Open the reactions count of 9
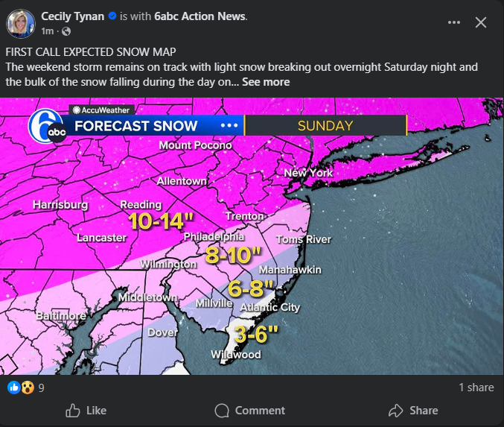Image resolution: width=504 pixels, height=427 pixels. pyautogui.click(x=42, y=388)
